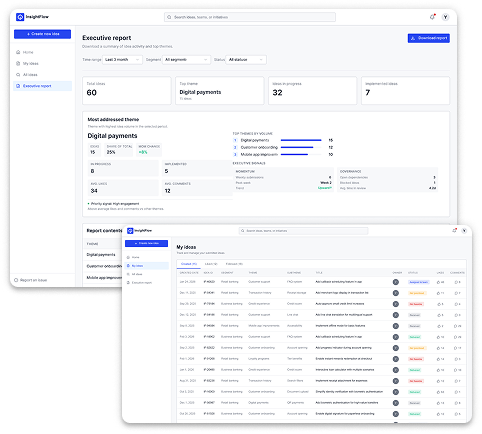Click the Status column header in My ideas table
The image size is (482, 434).
[413, 273]
